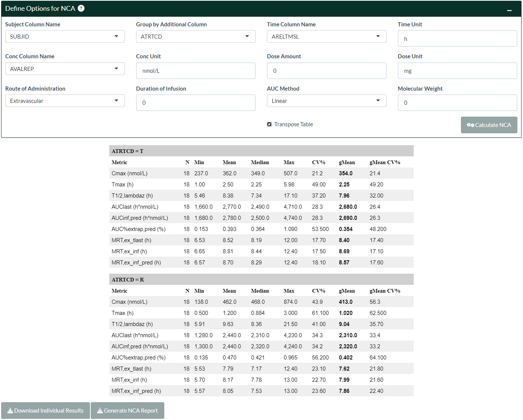Choose a Route of Administration option

click(65, 101)
